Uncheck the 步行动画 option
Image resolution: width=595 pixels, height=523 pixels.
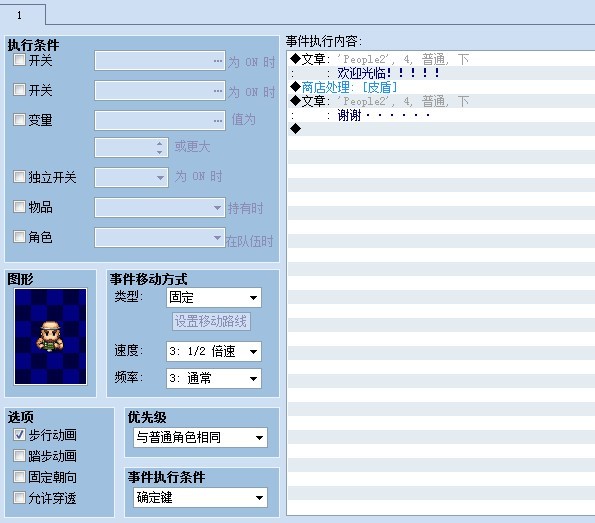pos(19,435)
